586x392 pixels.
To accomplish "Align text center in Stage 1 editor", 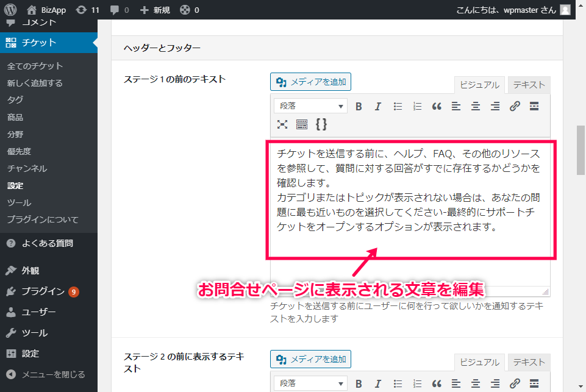I will 476,107.
